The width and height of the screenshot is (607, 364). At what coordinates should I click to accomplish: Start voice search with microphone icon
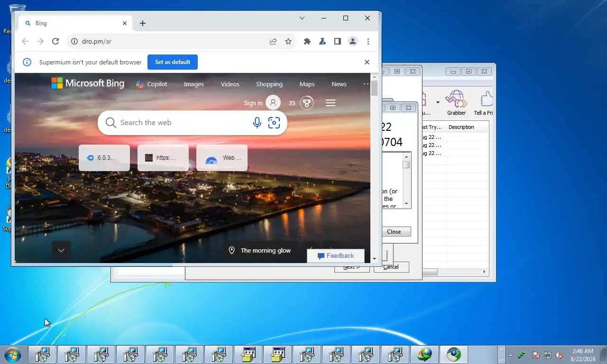tap(257, 123)
